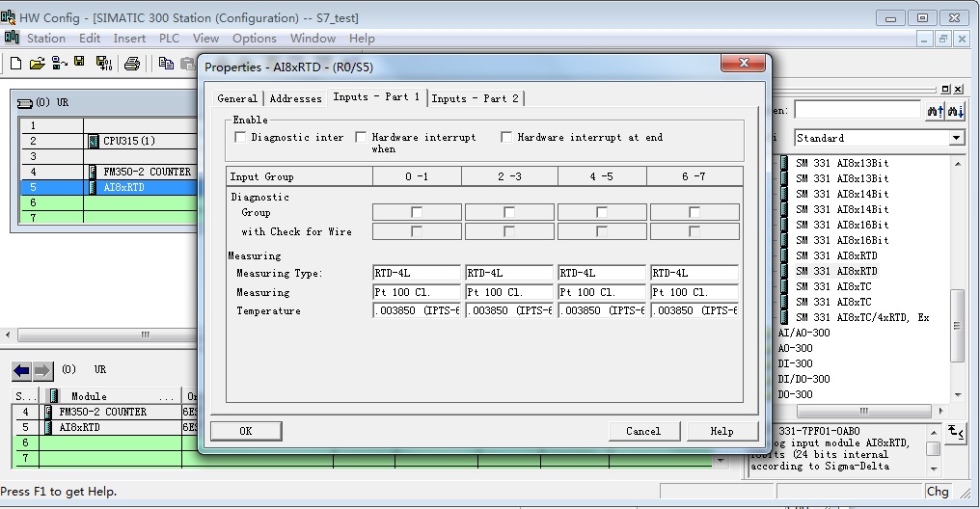This screenshot has width=980, height=509.
Task: Click the HW Config application icon in title bar
Action: click(x=8, y=16)
